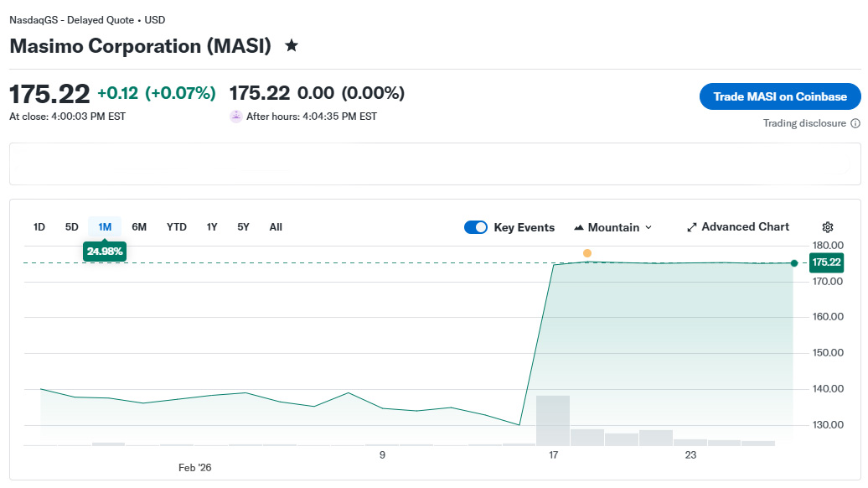Image resolution: width=868 pixels, height=488 pixels.
Task: Show the YTD time range
Action: click(x=177, y=227)
